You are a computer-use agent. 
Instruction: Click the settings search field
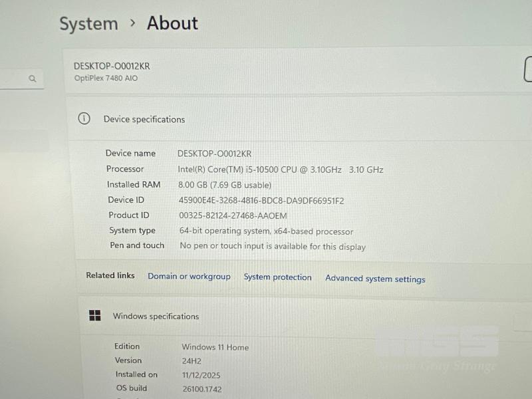click(17, 79)
